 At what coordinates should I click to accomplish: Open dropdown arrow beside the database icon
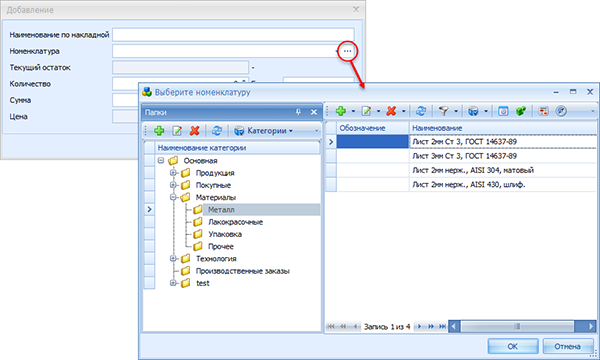click(486, 111)
